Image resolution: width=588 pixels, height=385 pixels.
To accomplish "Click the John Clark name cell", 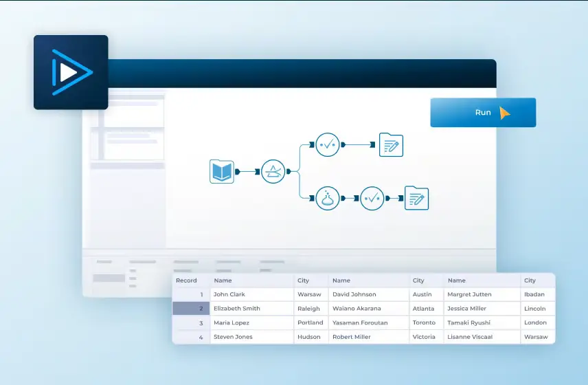I will pyautogui.click(x=229, y=294).
